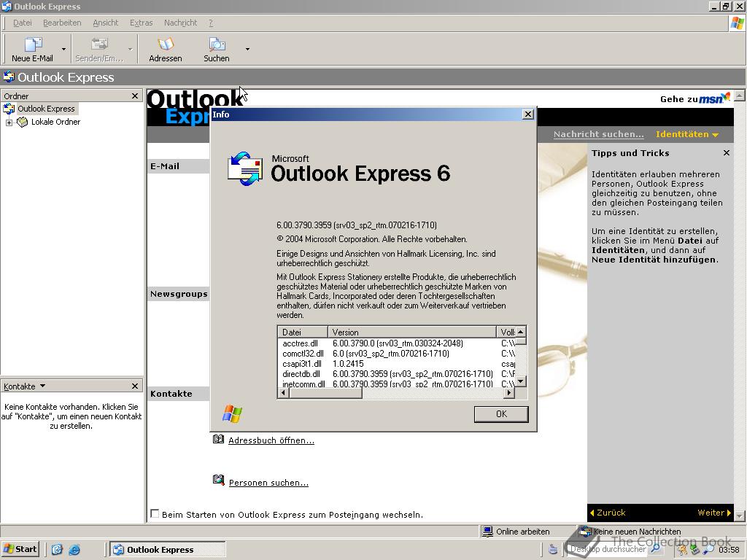Launch Outlook Express from quick launch

[57, 550]
